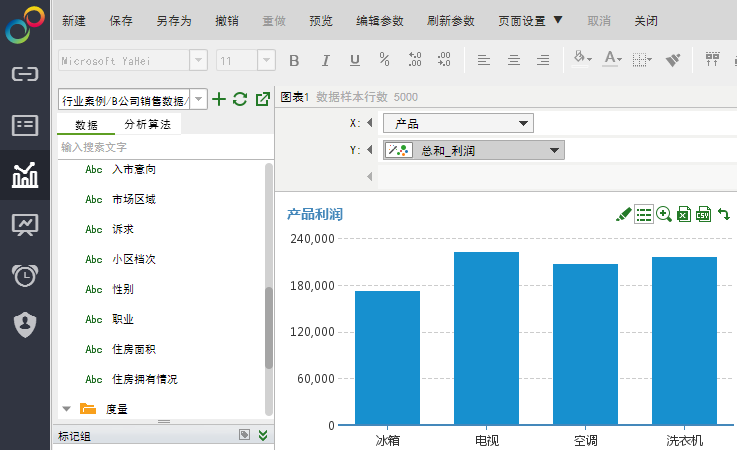Export chart data as CSV
The image size is (737, 450).
703,214
